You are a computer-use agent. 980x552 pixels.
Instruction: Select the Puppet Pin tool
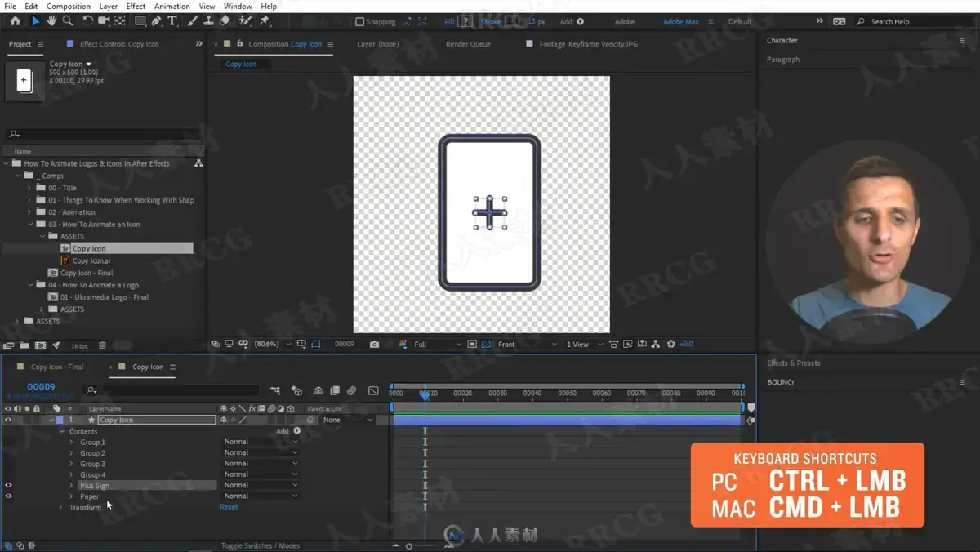click(265, 21)
